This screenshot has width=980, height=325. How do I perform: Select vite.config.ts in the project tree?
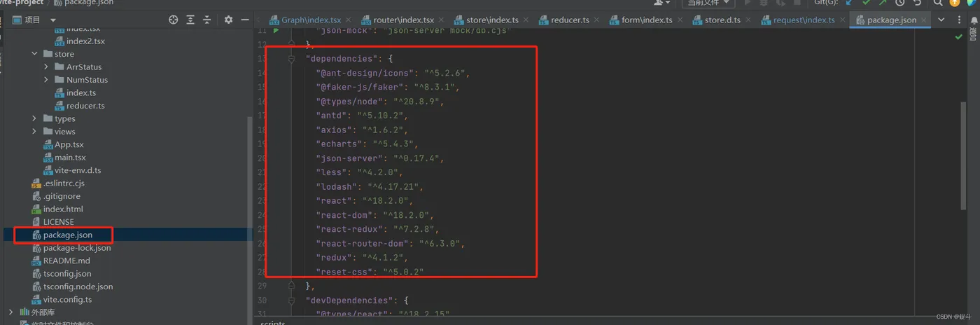(67, 299)
